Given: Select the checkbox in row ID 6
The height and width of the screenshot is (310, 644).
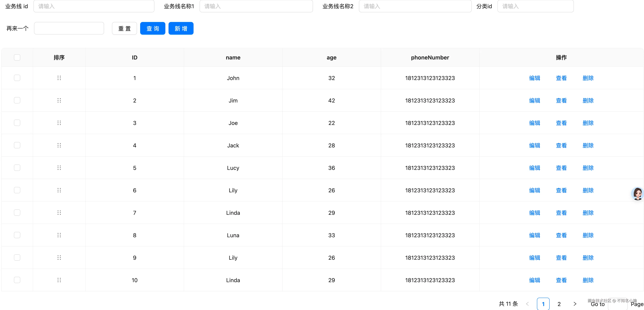Looking at the screenshot, I should (x=17, y=190).
